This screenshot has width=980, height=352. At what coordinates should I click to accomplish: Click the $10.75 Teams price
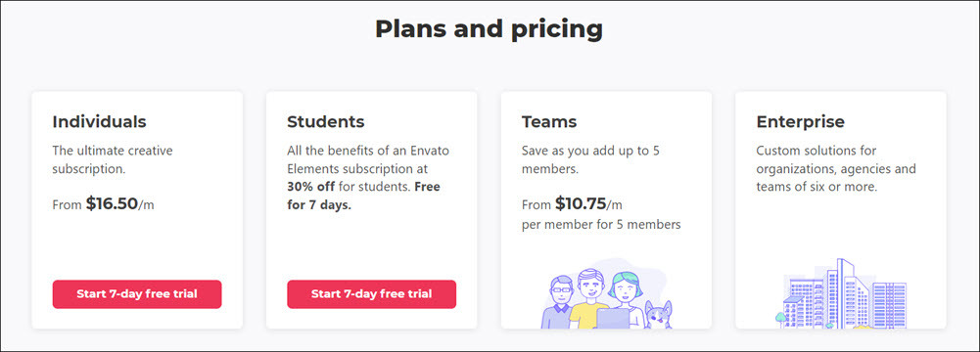(581, 203)
